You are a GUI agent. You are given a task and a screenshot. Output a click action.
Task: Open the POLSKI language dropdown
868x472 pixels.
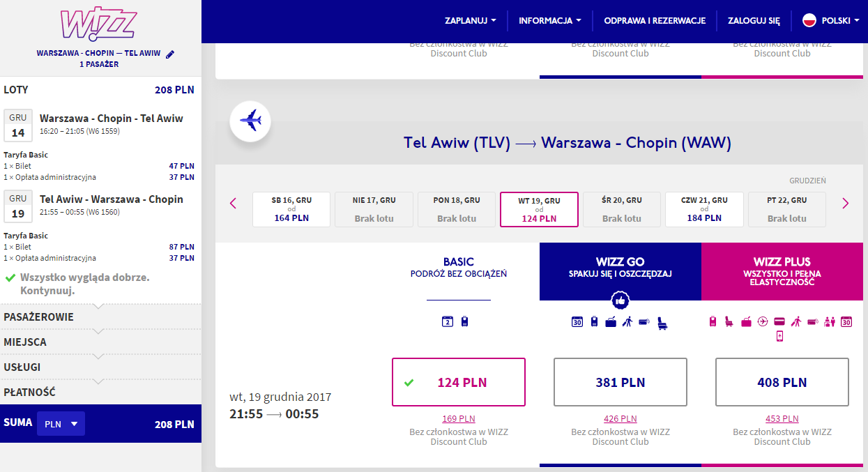coord(831,20)
